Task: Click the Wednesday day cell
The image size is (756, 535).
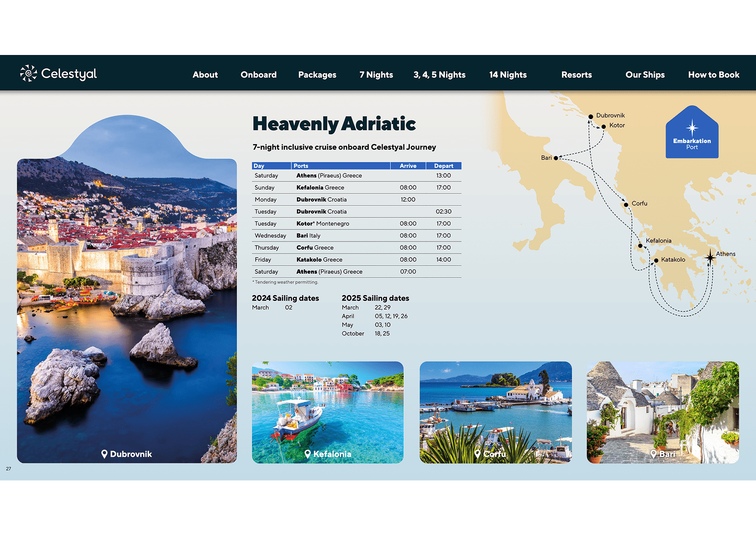Action: pos(270,236)
